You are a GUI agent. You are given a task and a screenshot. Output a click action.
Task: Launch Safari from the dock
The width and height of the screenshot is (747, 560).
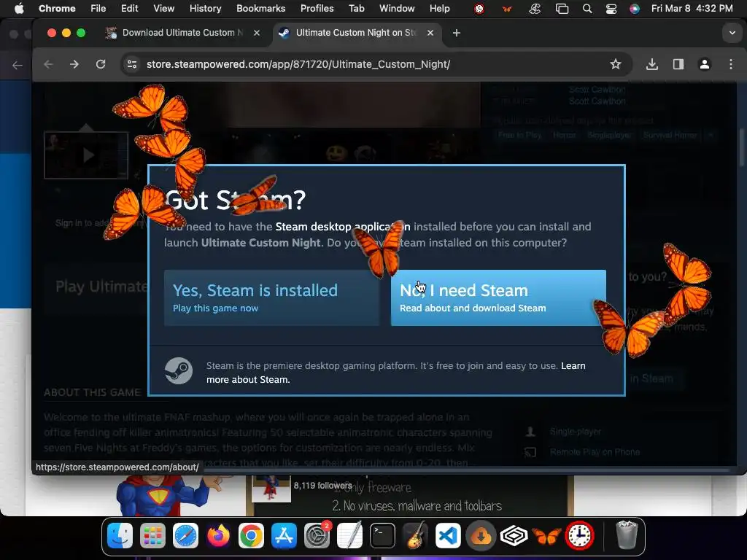186,536
